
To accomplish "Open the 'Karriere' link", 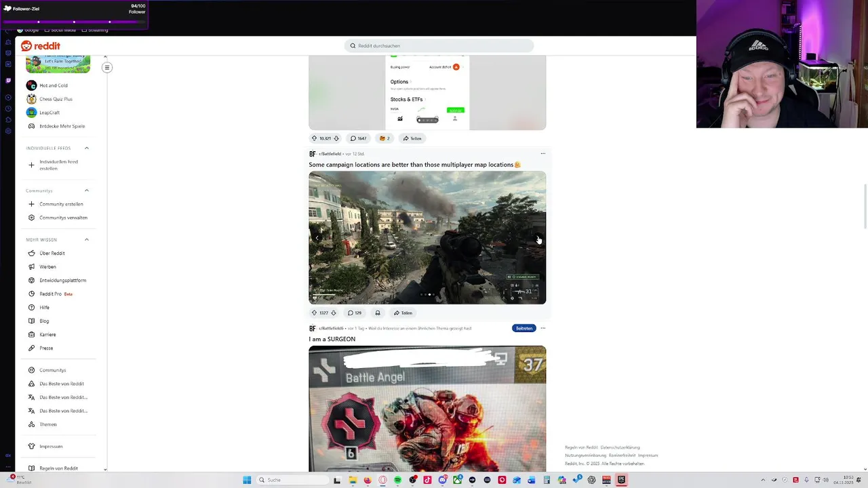I will pyautogui.click(x=47, y=334).
